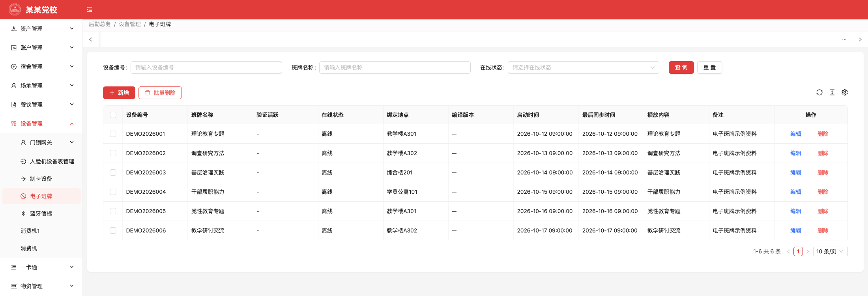Edit the DEMO2026003 row
The height and width of the screenshot is (296, 868).
795,172
